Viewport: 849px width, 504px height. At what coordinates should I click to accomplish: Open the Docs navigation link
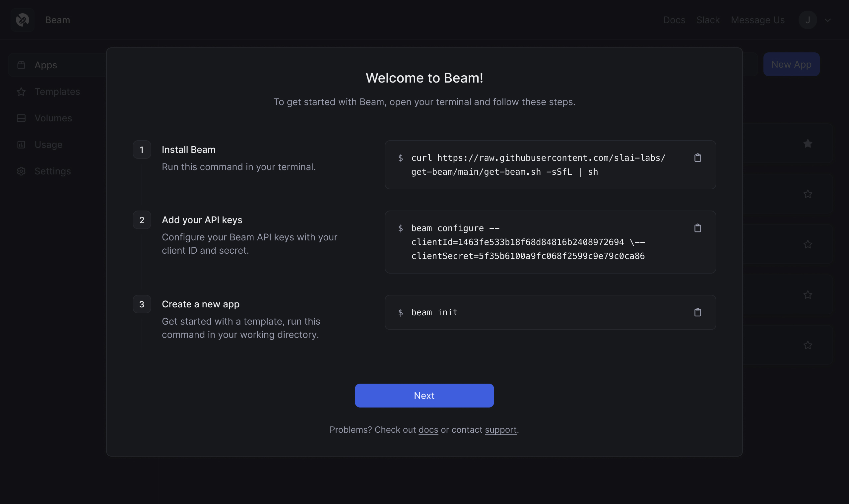point(674,20)
